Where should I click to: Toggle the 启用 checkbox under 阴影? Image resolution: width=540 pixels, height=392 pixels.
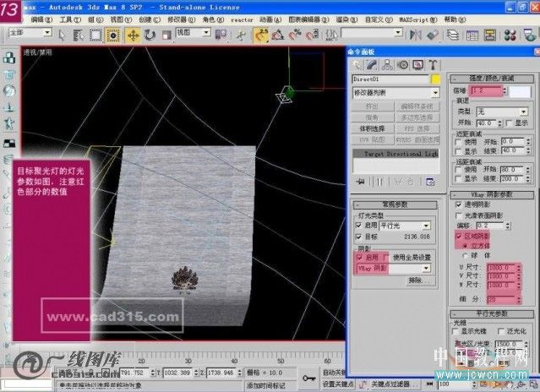[x=360, y=257]
